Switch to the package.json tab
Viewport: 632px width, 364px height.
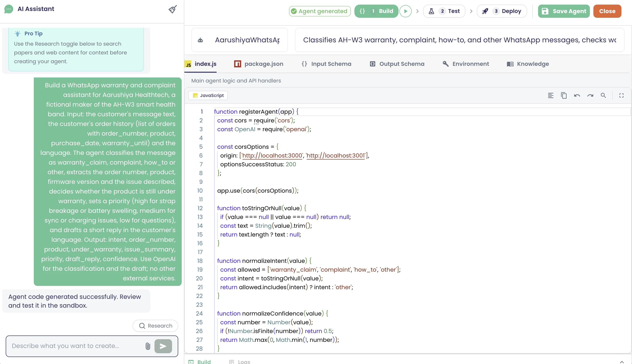click(x=259, y=64)
